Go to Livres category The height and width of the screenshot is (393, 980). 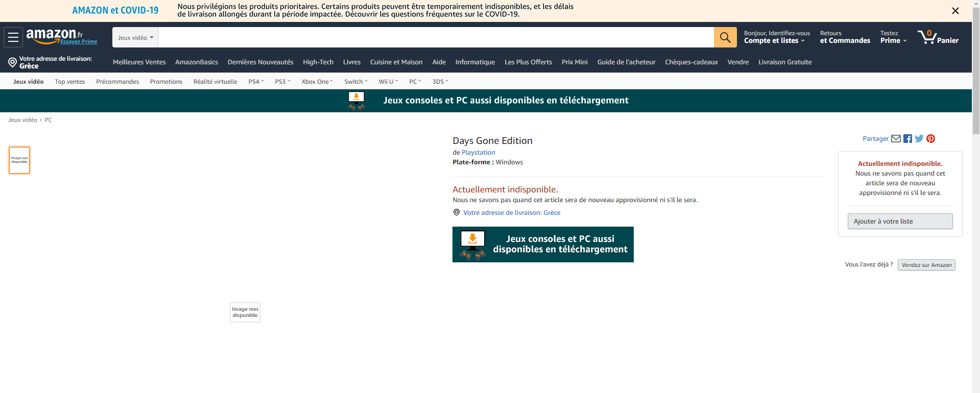(x=352, y=62)
